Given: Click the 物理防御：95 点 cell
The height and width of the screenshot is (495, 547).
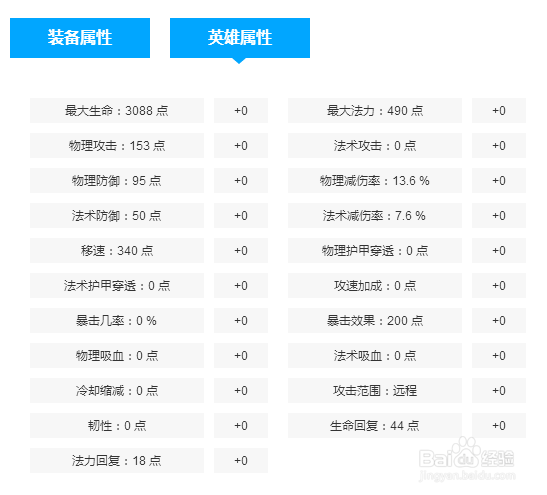Looking at the screenshot, I should (x=117, y=181).
